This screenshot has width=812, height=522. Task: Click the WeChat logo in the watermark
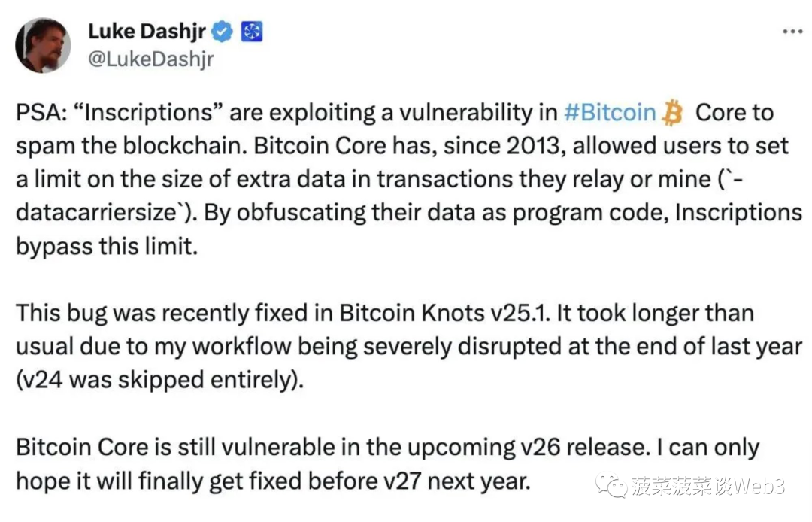611,485
